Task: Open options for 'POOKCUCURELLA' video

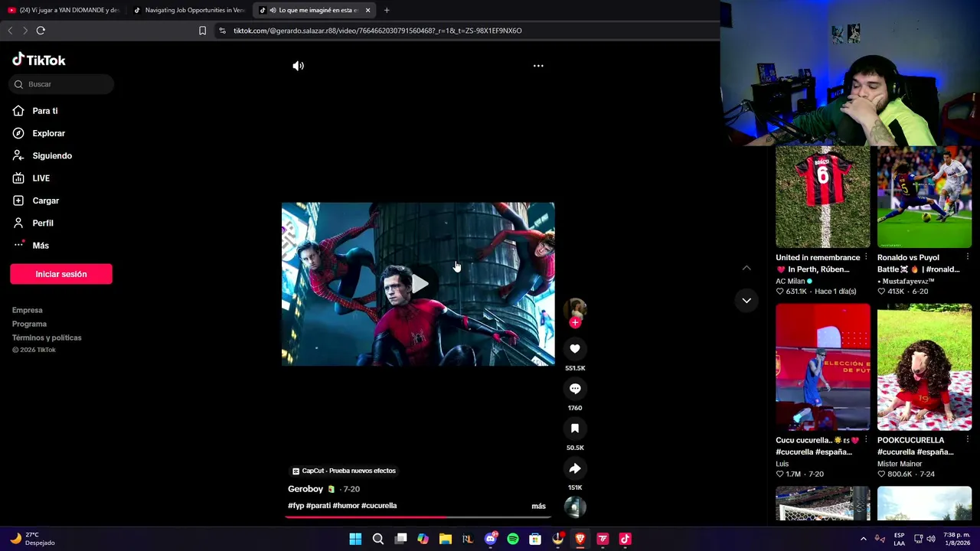Action: point(967,440)
